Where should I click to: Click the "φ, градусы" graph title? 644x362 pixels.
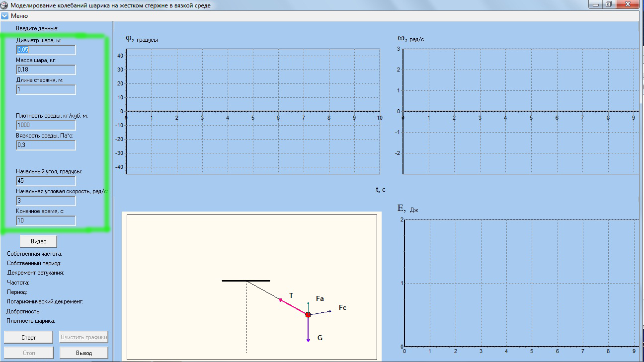142,39
